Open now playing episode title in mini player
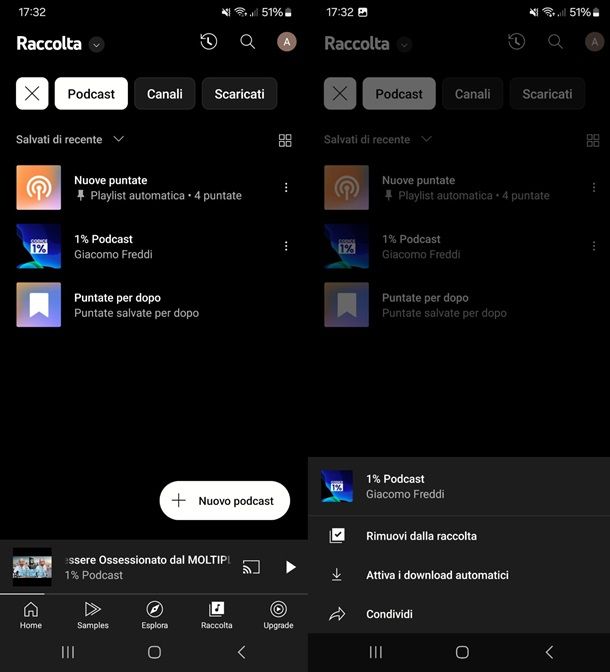 pyautogui.click(x=147, y=560)
